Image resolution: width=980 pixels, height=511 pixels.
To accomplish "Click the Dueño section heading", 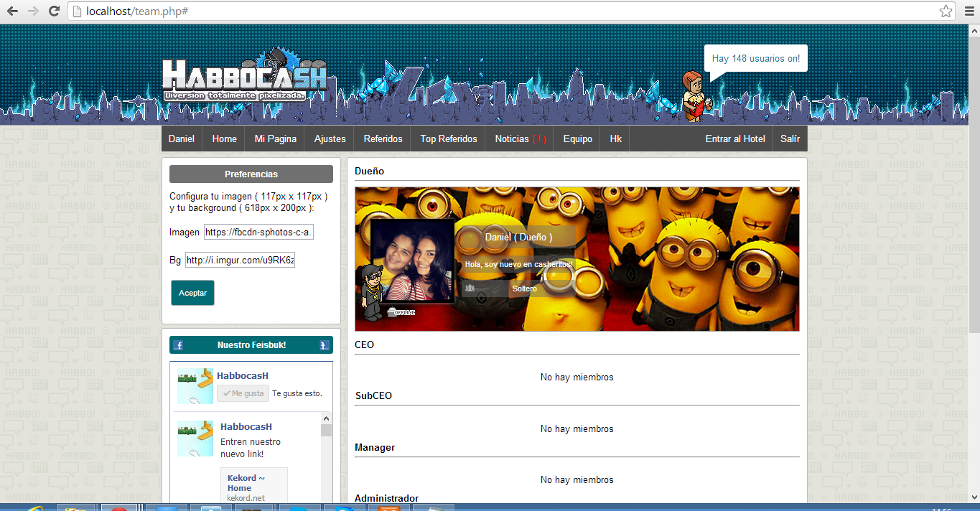I will [369, 172].
